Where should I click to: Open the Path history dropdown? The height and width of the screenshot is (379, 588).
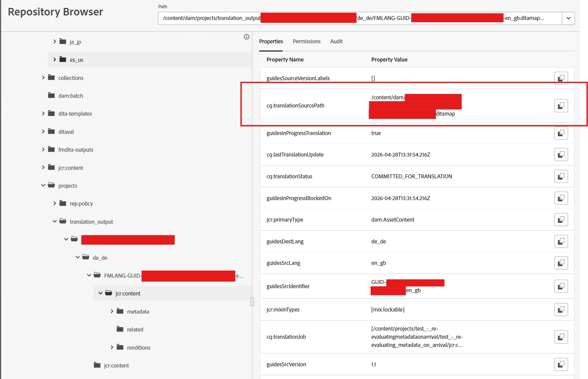click(568, 18)
